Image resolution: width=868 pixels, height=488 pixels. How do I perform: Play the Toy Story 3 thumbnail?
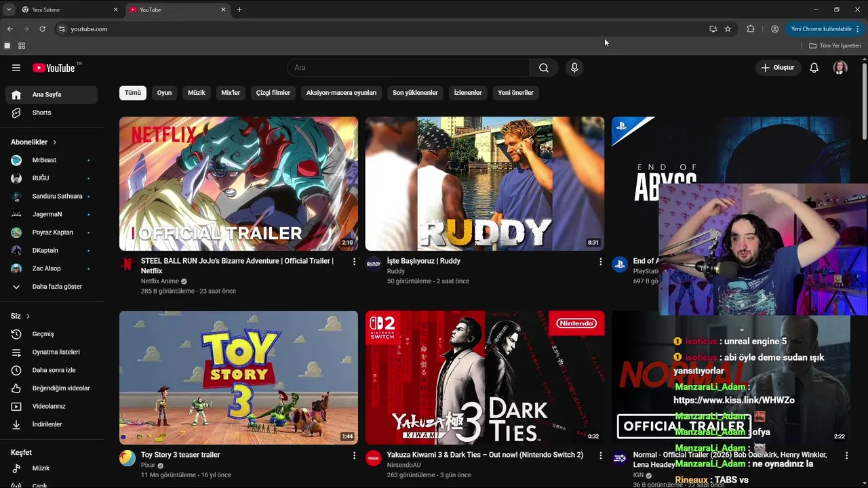239,378
